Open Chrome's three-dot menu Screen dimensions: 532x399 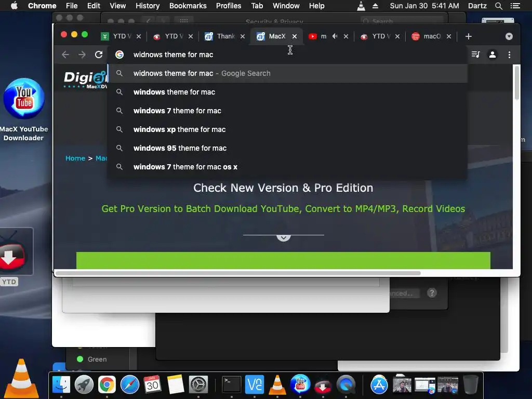[509, 55]
